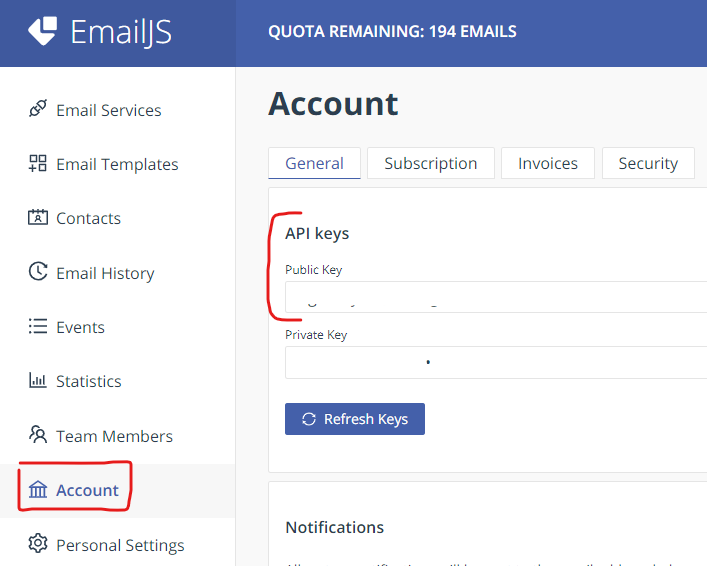Screen dimensions: 707x566
Task: Click the Events list icon
Action: [38, 326]
